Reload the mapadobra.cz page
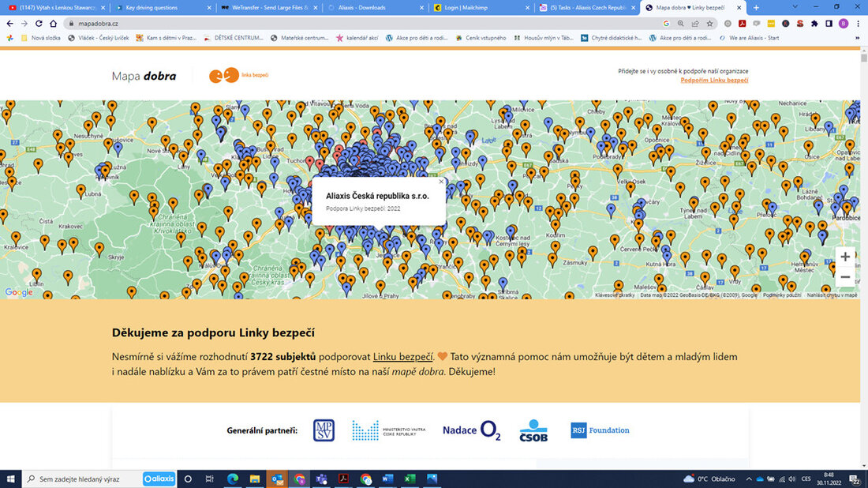The height and width of the screenshot is (488, 868). click(x=39, y=24)
